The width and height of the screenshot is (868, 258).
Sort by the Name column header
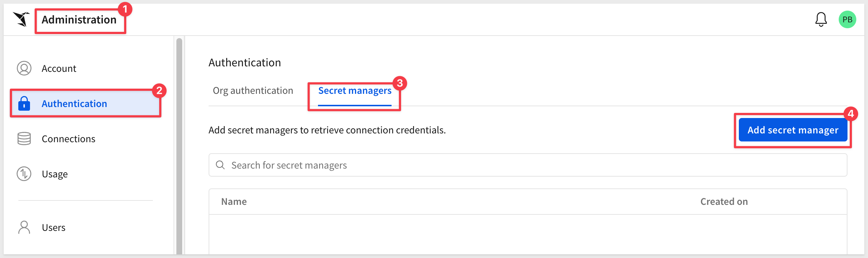[x=234, y=202]
